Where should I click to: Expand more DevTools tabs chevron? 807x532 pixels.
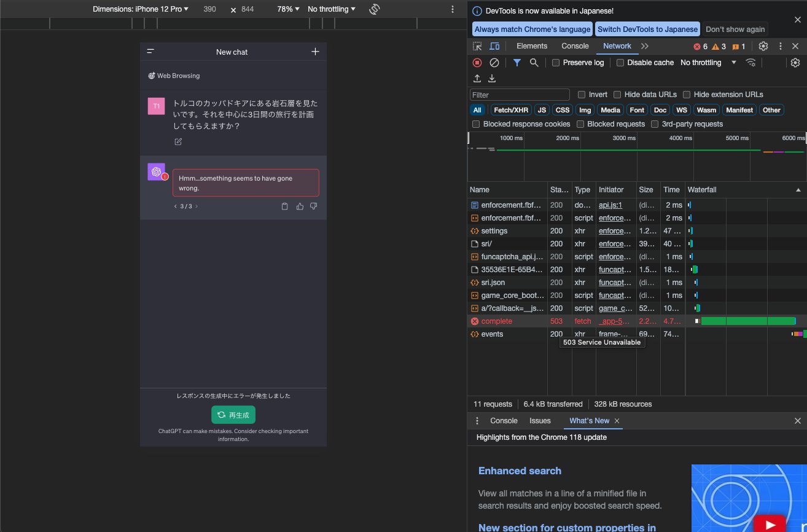pos(645,46)
